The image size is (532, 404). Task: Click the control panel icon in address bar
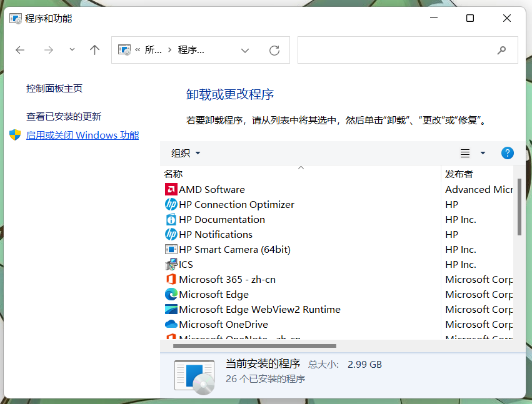[x=124, y=50]
